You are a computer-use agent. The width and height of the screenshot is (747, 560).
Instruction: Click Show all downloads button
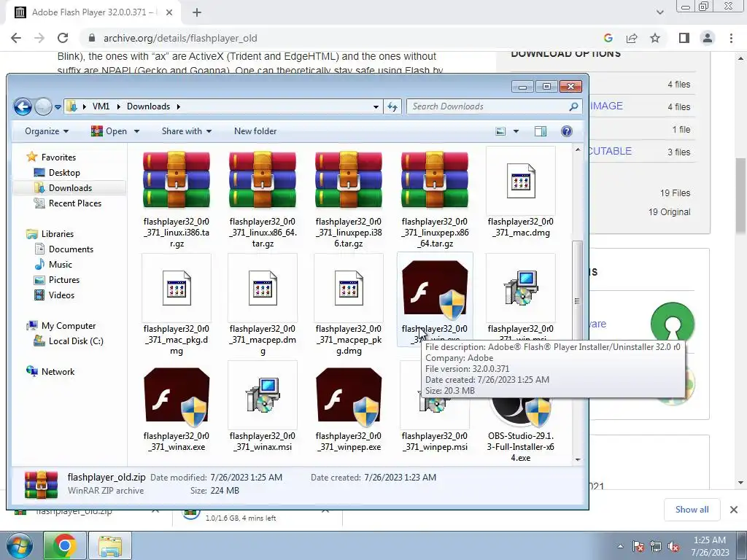tap(692, 510)
